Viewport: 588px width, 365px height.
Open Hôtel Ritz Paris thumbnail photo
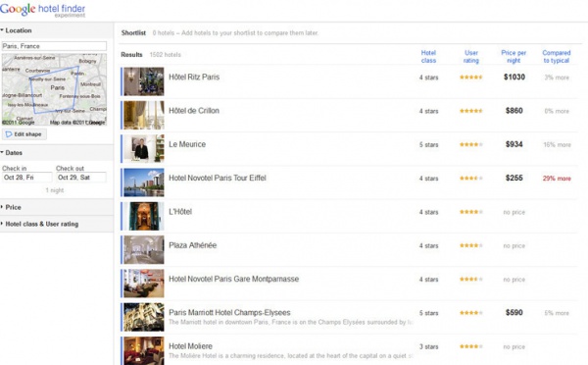tap(144, 81)
